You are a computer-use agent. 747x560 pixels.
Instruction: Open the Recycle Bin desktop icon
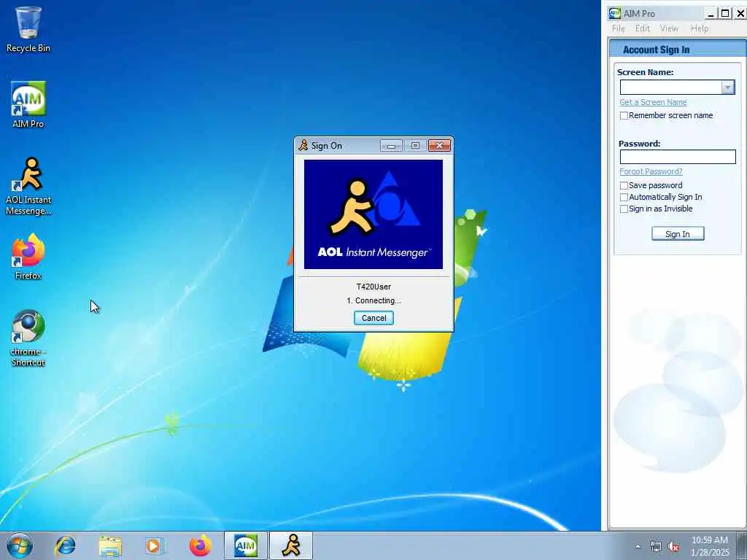coord(28,29)
